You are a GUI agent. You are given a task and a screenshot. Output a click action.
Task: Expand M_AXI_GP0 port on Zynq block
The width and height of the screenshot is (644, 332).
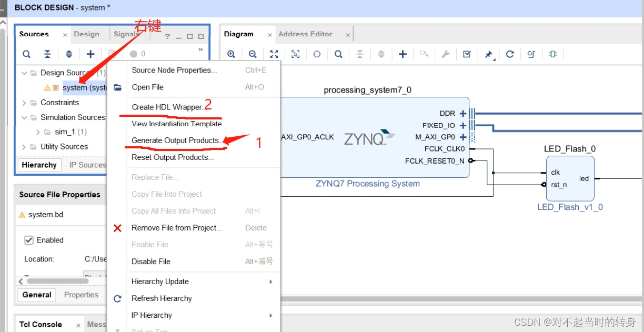pyautogui.click(x=463, y=137)
